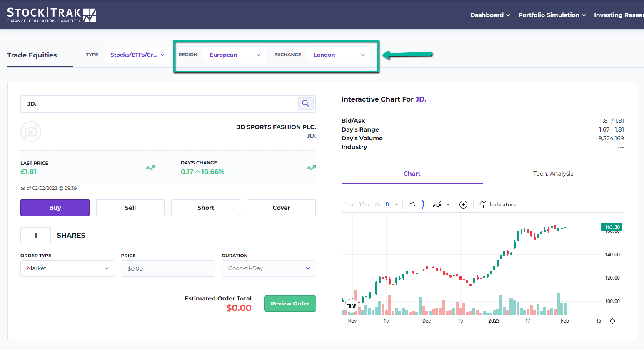Screen dimensions: 644x350
Task: Click the compare symbol plus icon
Action: coord(463,204)
